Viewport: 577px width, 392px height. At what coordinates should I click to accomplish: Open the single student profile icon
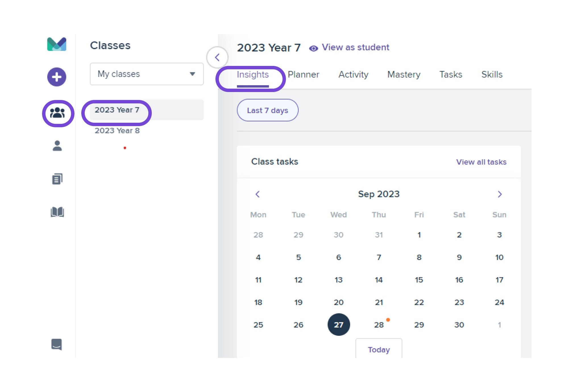point(57,146)
